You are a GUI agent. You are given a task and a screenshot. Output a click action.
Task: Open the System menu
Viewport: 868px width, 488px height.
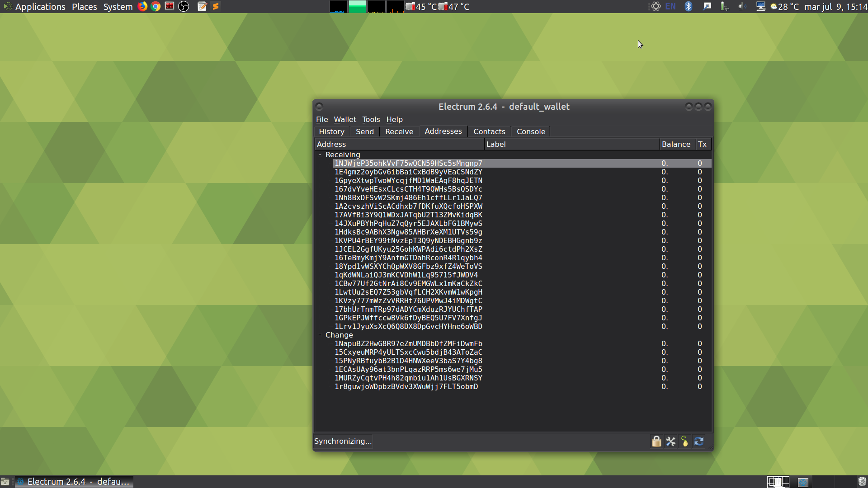point(118,6)
